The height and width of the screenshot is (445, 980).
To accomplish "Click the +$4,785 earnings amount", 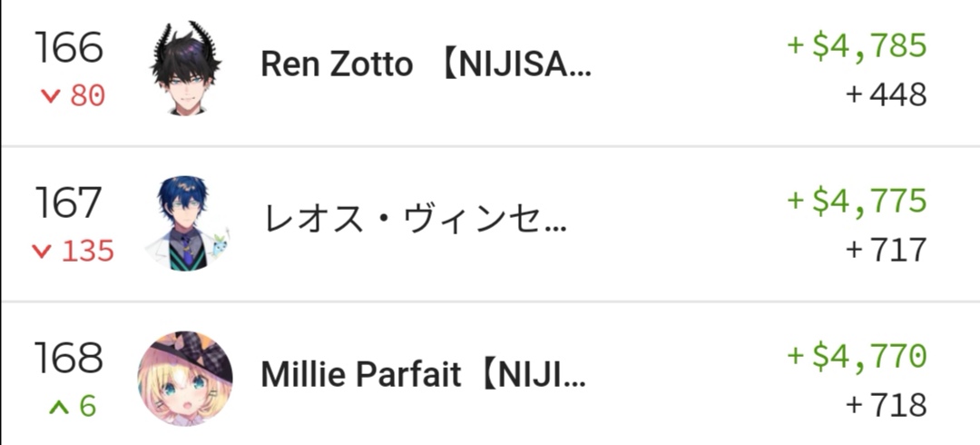I will 857,47.
